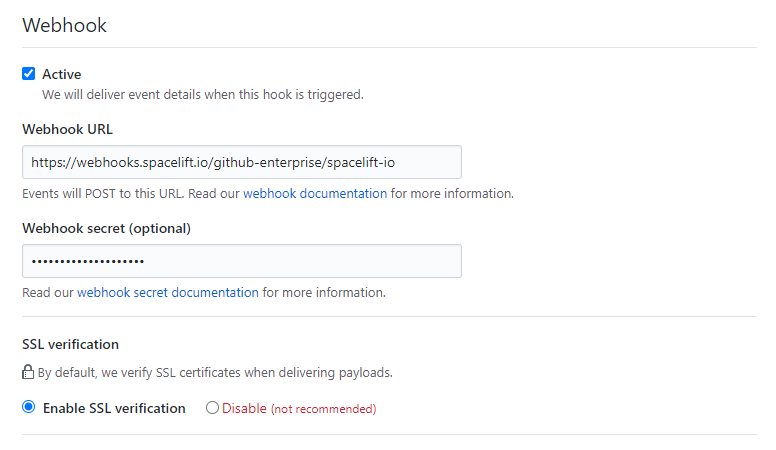Click the '(not recommended)' note

pyautogui.click(x=323, y=409)
